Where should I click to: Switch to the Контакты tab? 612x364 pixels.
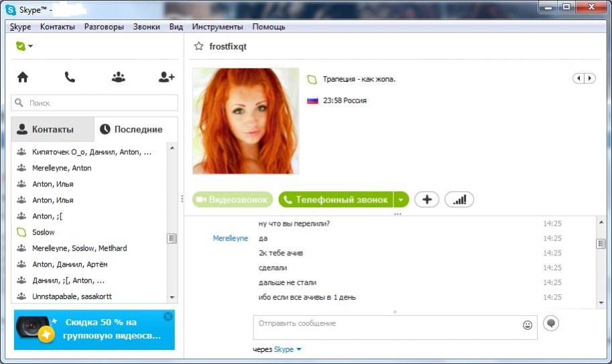tap(52, 129)
